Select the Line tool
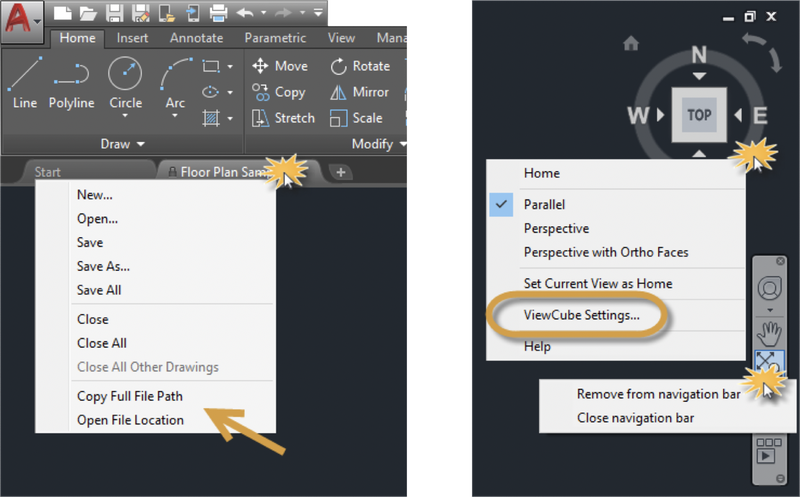Image resolution: width=800 pixels, height=497 pixels. pyautogui.click(x=25, y=83)
